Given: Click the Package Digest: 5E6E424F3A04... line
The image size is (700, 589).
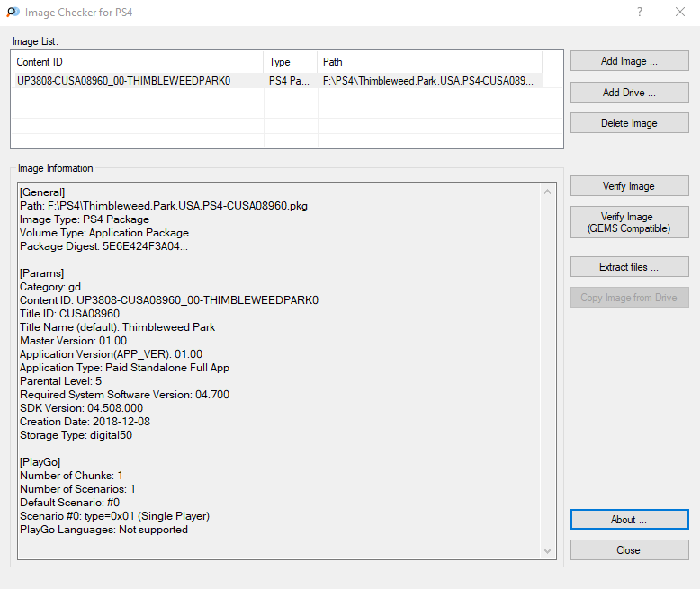Looking at the screenshot, I should pos(103,246).
